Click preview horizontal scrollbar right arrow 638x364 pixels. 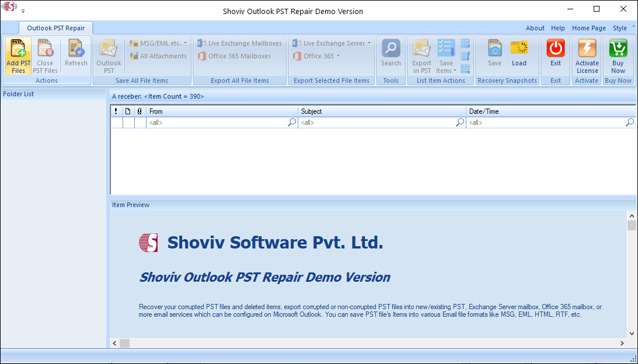pyautogui.click(x=622, y=343)
